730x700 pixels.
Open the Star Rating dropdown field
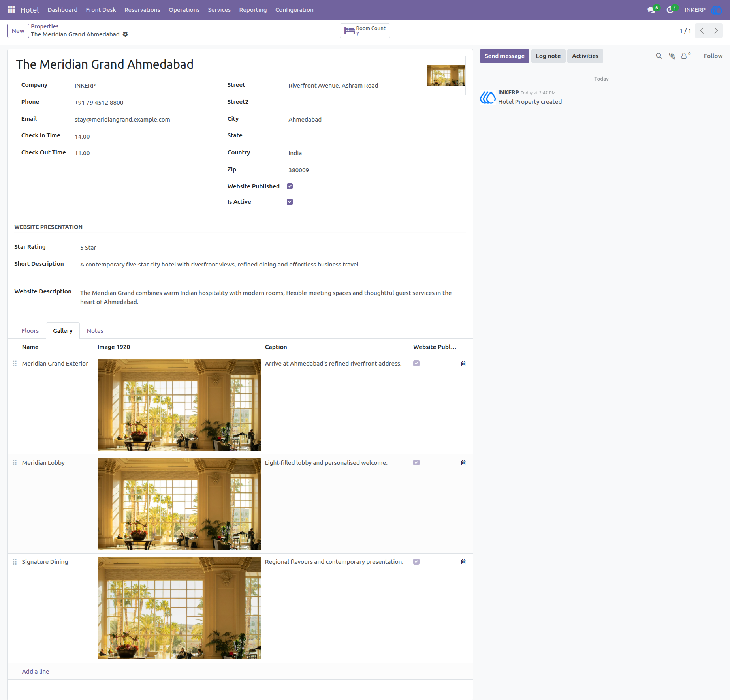[273, 248]
